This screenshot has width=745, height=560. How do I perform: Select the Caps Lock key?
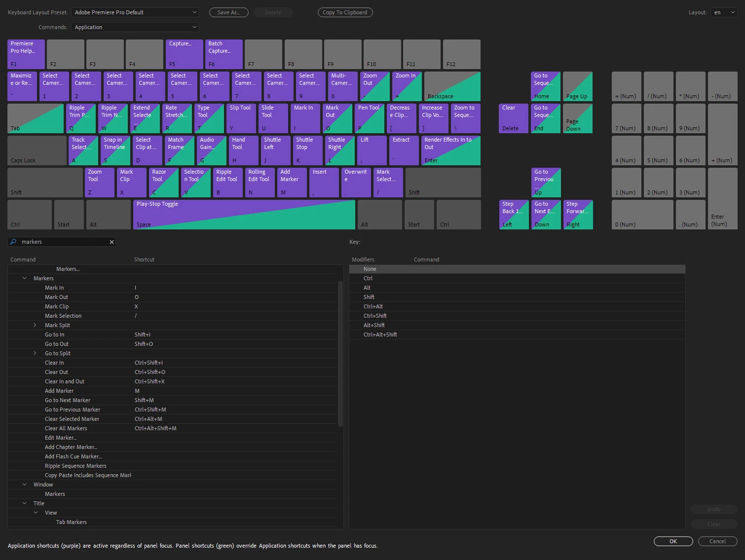[x=37, y=150]
